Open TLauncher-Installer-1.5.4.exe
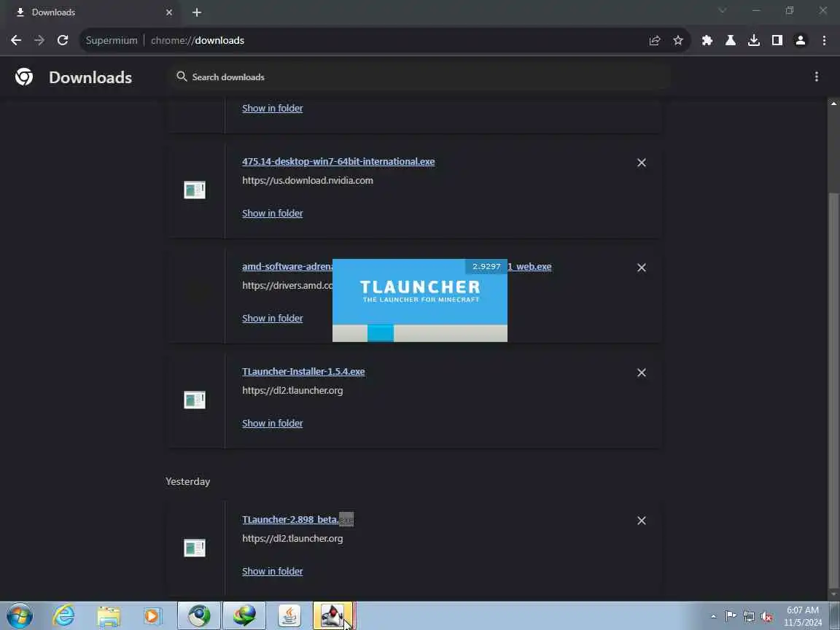The width and height of the screenshot is (840, 630). tap(303, 371)
